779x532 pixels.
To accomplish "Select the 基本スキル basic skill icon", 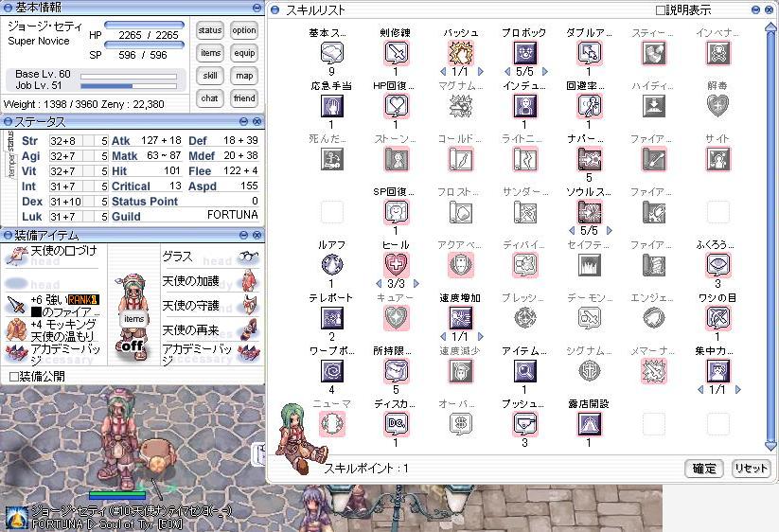I will [332, 53].
